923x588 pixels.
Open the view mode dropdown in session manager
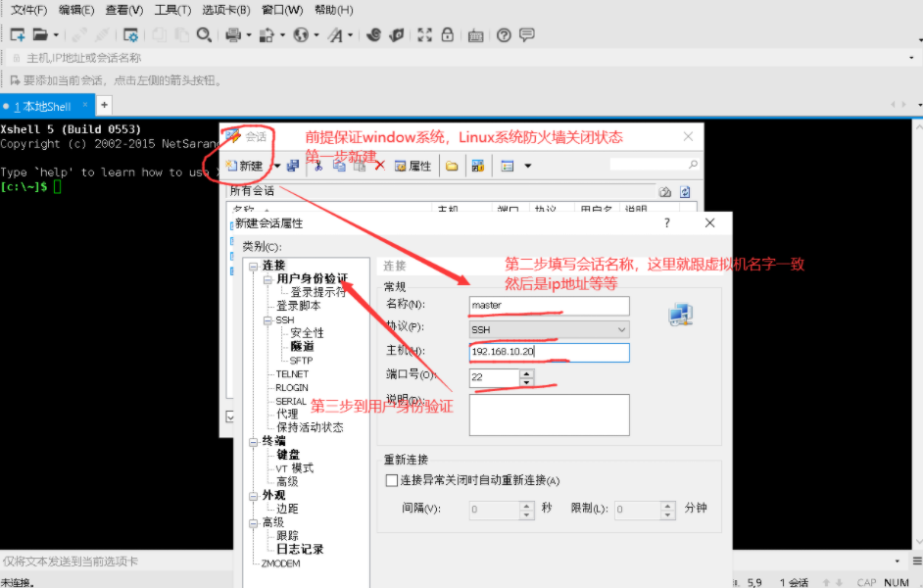[x=525, y=166]
